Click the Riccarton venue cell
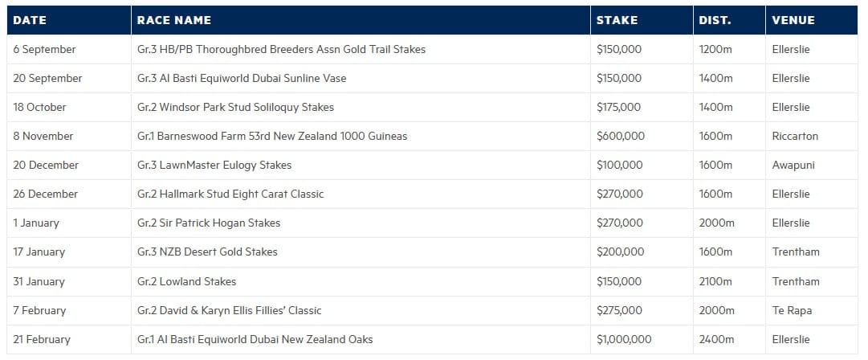Viewport: 868px width, 360px height. (812, 136)
